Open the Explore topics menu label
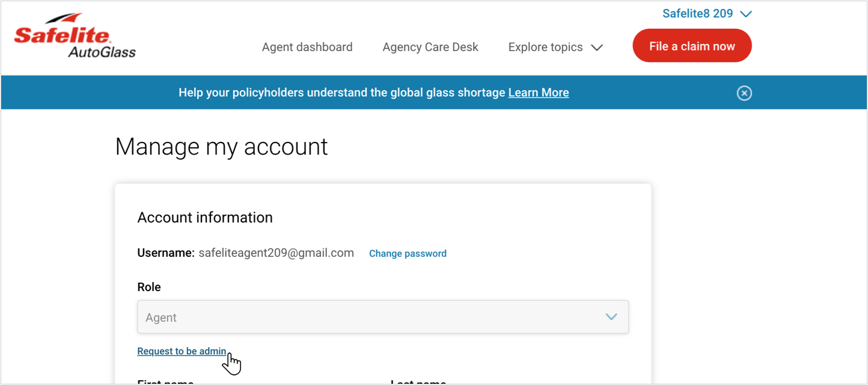Viewport: 868px width, 385px height. pos(545,47)
